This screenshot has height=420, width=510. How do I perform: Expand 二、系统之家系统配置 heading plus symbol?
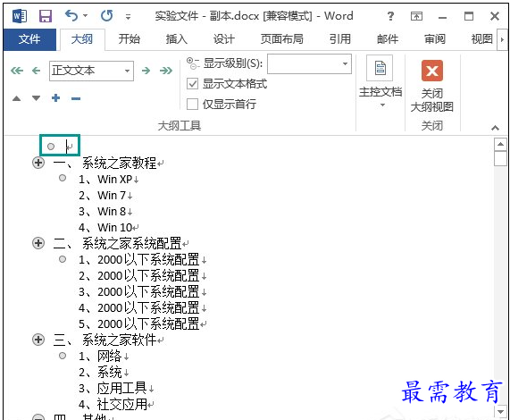(x=38, y=243)
